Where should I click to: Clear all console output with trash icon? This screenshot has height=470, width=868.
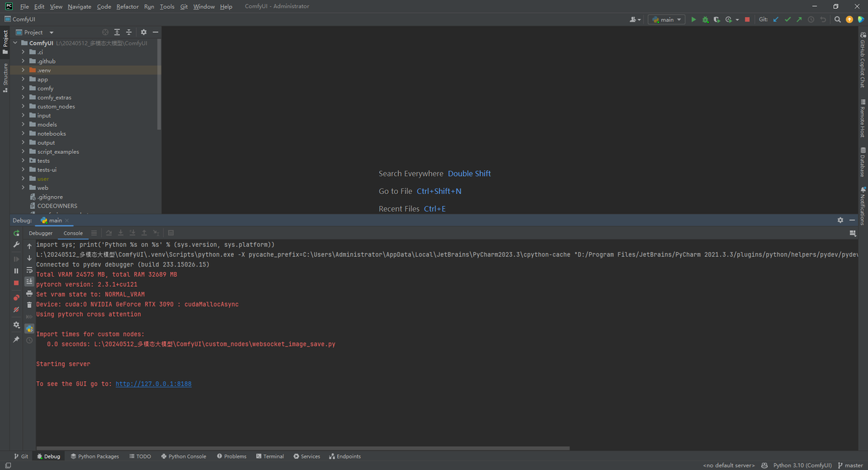tap(29, 305)
